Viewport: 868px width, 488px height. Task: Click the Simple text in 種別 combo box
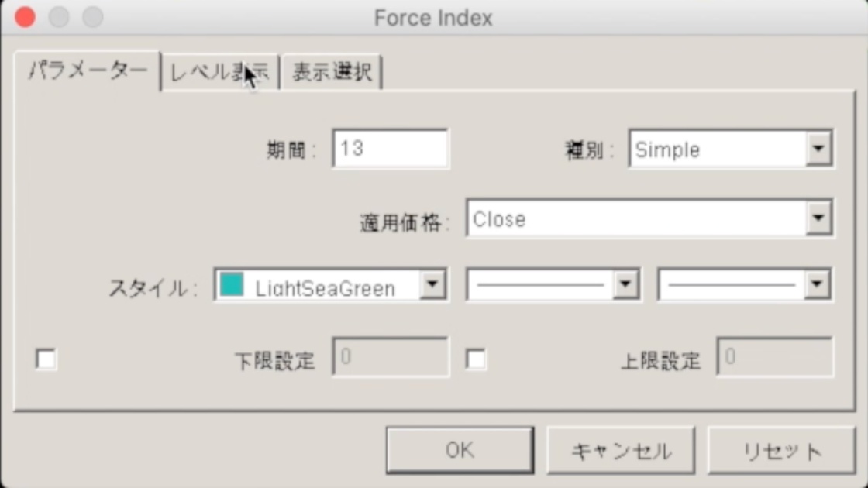coord(667,150)
